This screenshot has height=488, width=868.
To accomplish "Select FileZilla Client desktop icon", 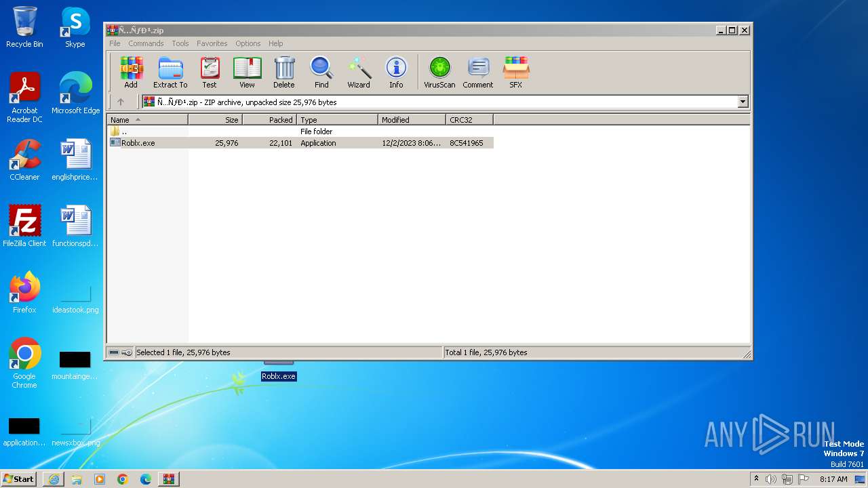I will click(x=24, y=226).
